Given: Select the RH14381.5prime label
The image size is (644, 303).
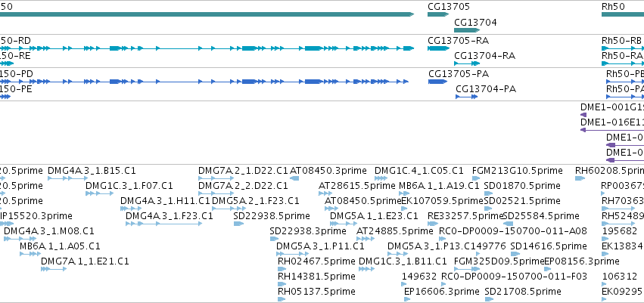Looking at the screenshot, I should pos(316,277).
